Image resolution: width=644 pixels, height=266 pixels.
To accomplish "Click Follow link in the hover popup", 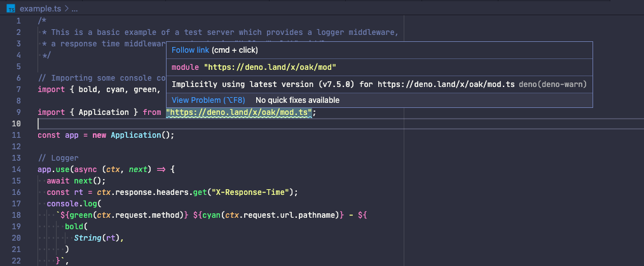I will 191,50.
